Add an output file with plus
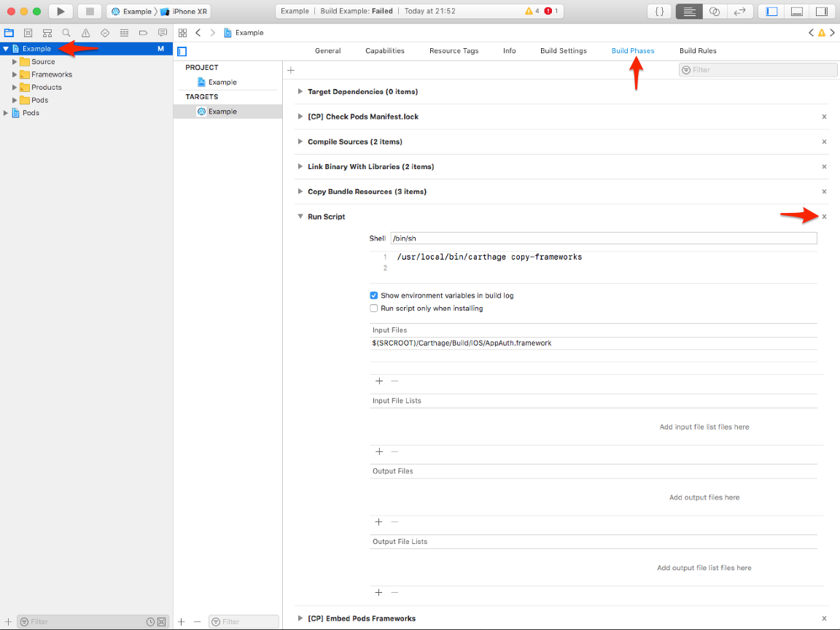Image resolution: width=840 pixels, height=630 pixels. (378, 522)
